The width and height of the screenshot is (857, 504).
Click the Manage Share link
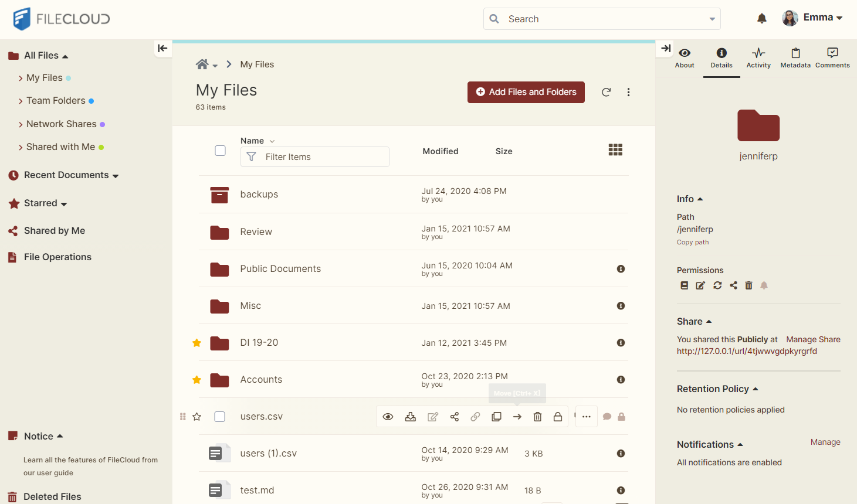pyautogui.click(x=813, y=339)
